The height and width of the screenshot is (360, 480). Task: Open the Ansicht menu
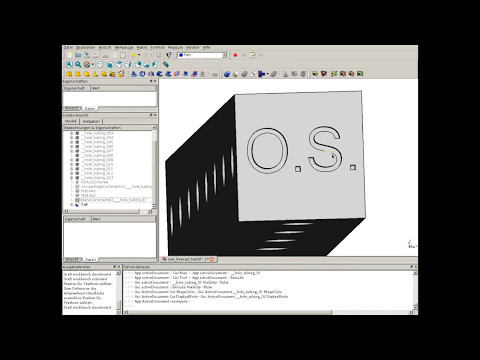tap(105, 48)
